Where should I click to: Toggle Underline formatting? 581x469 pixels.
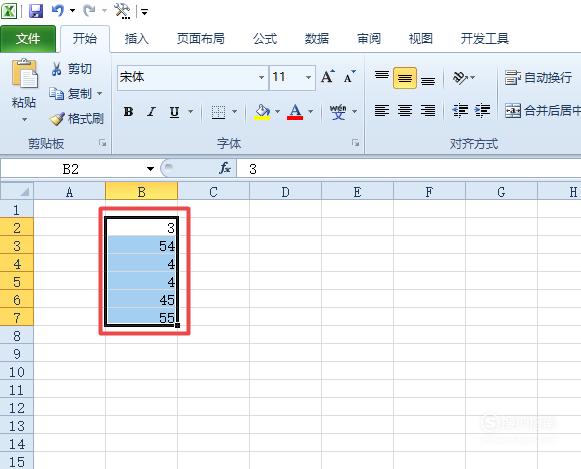tap(174, 112)
